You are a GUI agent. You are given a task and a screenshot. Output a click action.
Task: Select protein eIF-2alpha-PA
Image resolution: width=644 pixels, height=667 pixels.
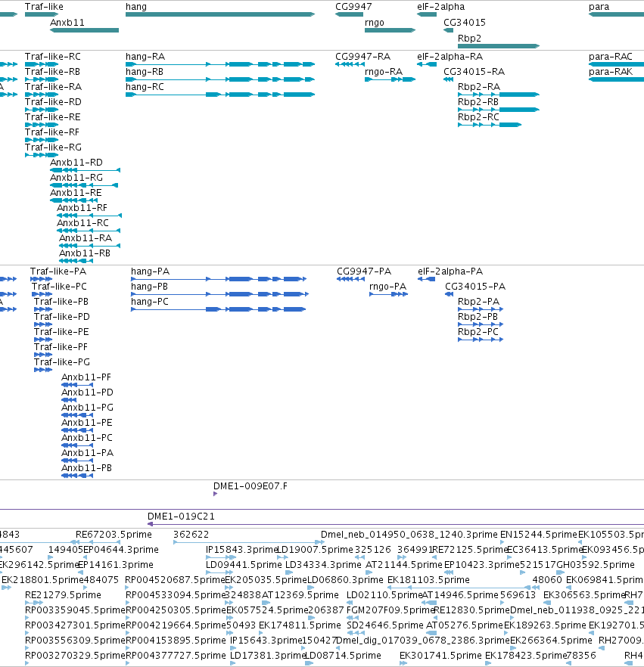pos(450,271)
